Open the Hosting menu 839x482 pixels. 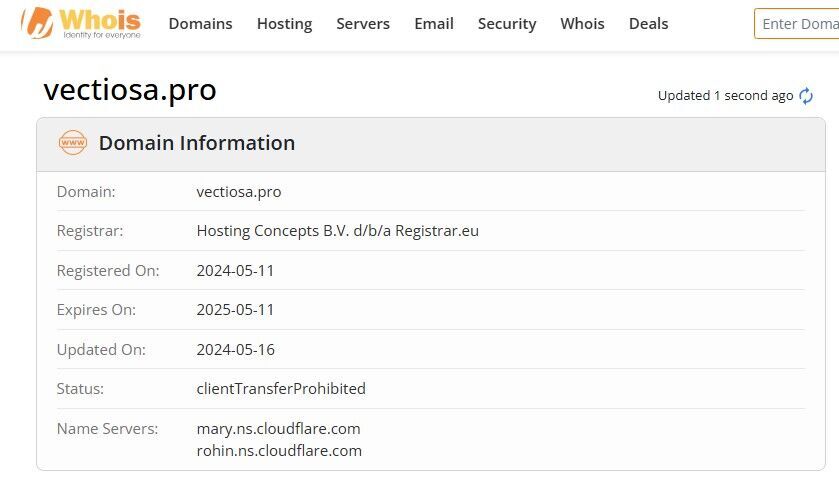pyautogui.click(x=285, y=24)
